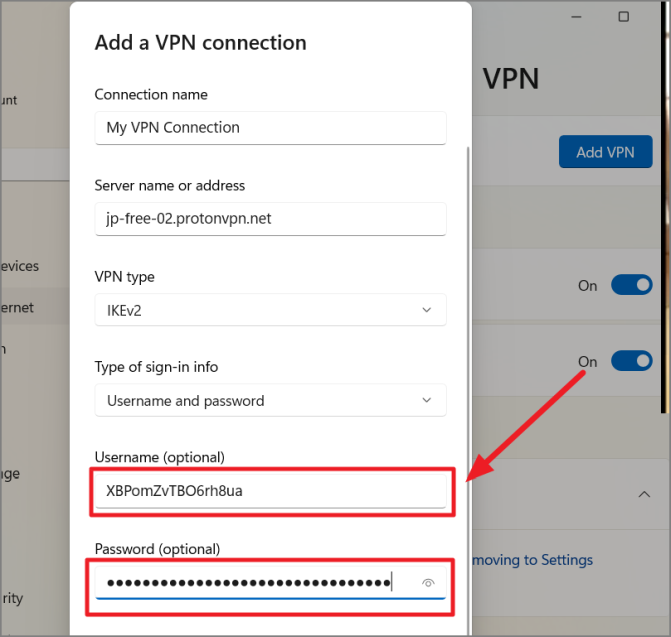The image size is (671, 637).
Task: Reveal password with the eye icon
Action: tap(428, 583)
